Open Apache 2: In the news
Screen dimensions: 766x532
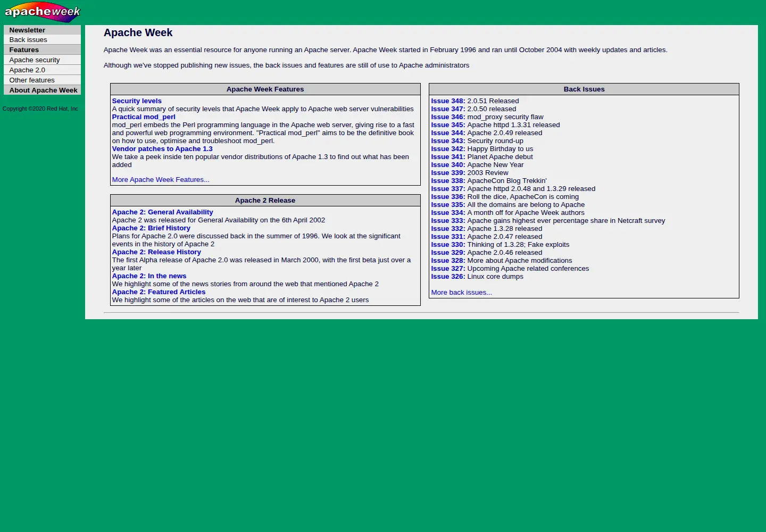(149, 276)
